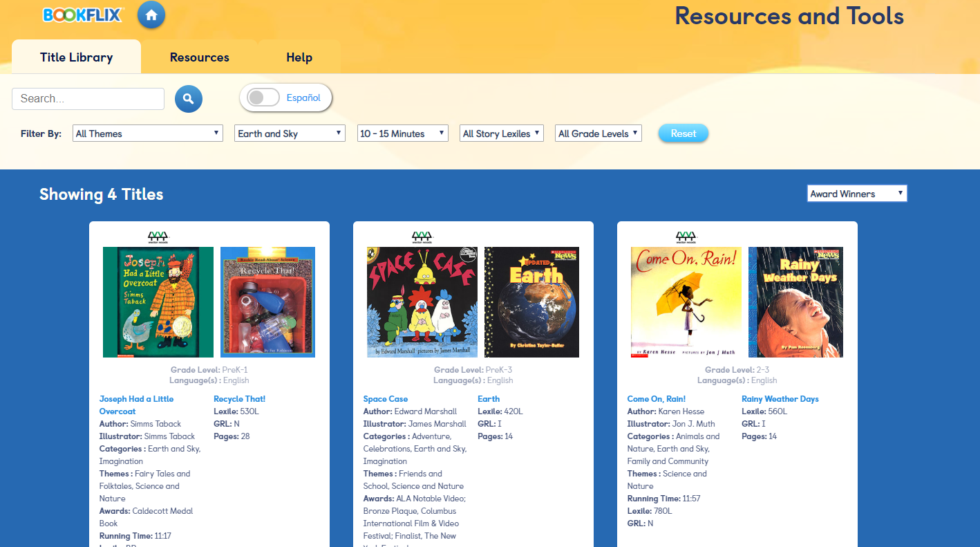The height and width of the screenshot is (547, 980).
Task: Click Illustrator Jon J. Muth text
Action: pyautogui.click(x=671, y=424)
